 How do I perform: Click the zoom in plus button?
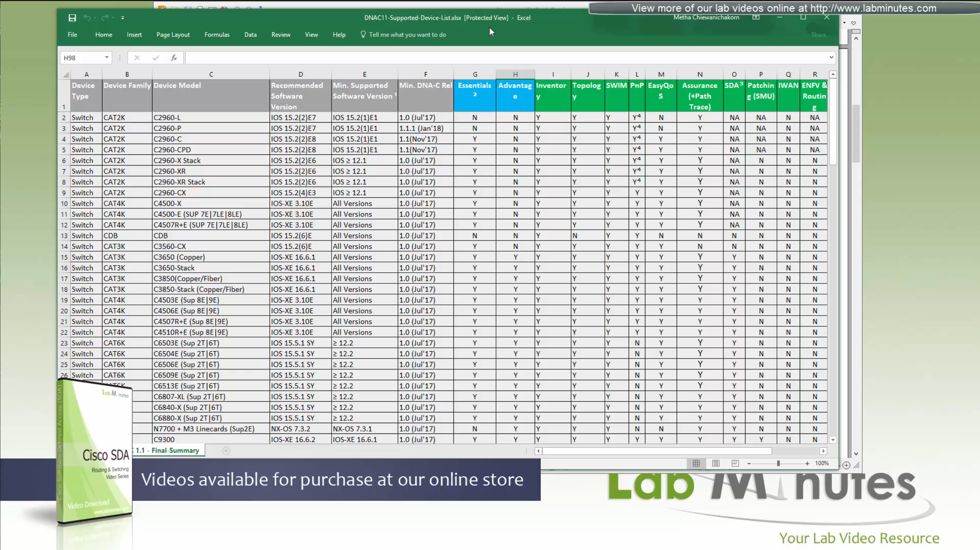[x=807, y=463]
